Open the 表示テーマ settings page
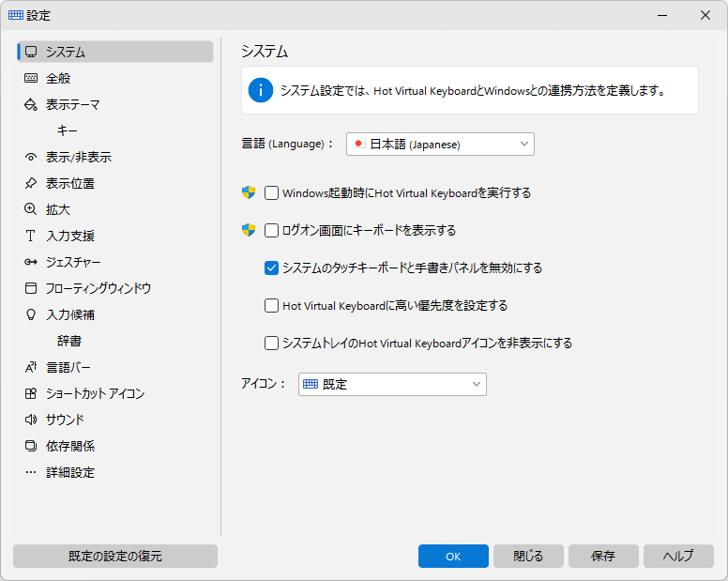 point(115,104)
